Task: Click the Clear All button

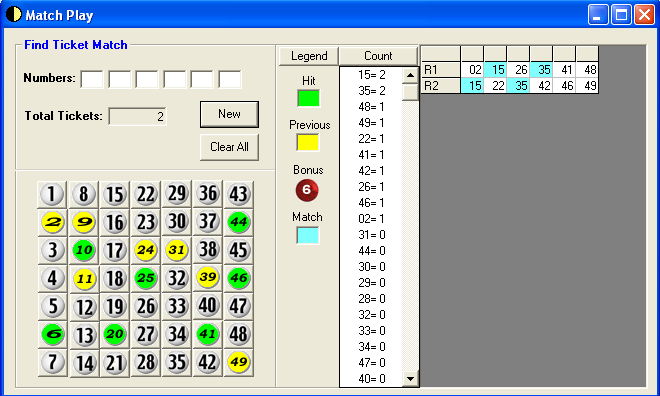Action: (x=229, y=147)
